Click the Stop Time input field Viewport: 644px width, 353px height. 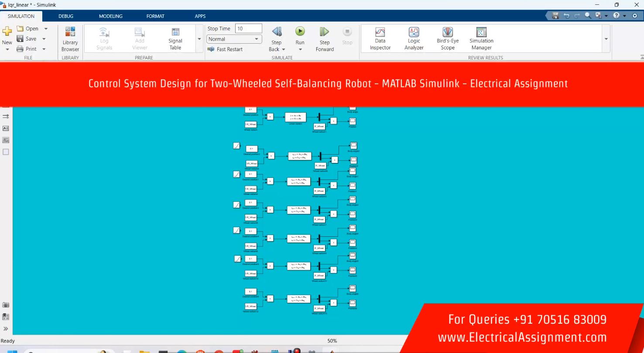248,28
